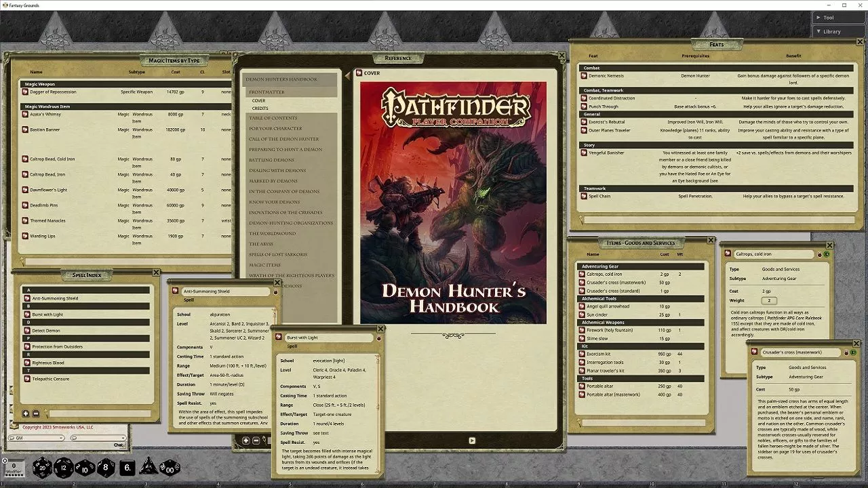Toggle lock on Caltrops, cold iron record
Viewport: 868px width, 488px height.
click(x=820, y=254)
